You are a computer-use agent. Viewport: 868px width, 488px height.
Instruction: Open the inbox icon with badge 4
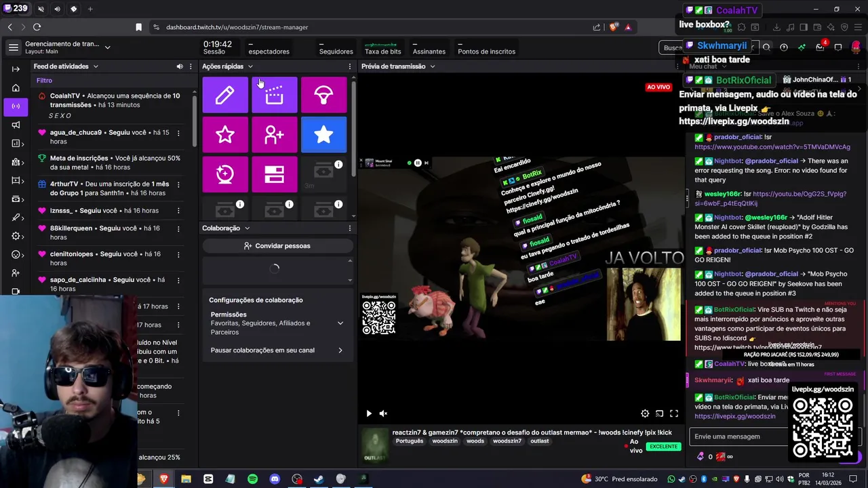[x=820, y=47]
